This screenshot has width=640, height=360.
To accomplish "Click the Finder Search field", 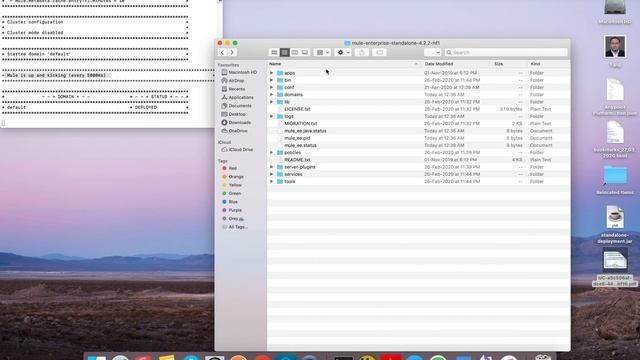I will coord(506,52).
